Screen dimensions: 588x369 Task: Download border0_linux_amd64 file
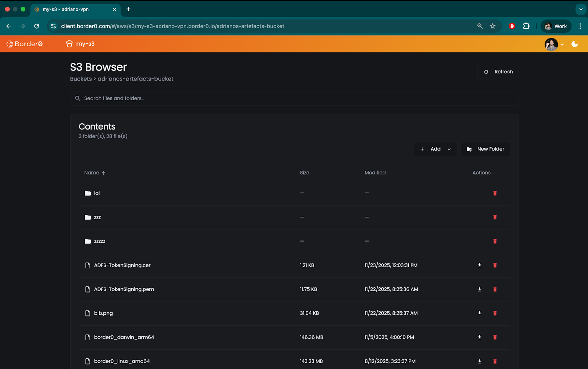[479, 361]
